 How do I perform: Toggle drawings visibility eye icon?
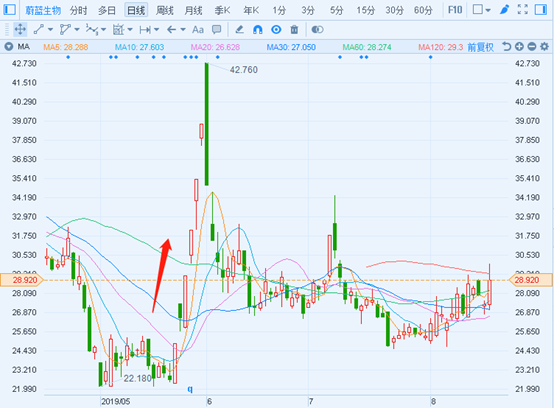coord(276,30)
